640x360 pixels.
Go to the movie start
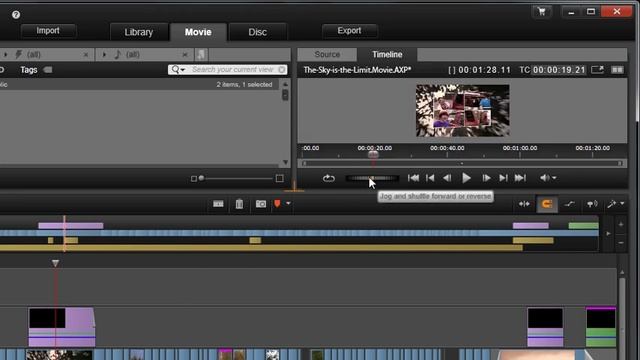(413, 178)
